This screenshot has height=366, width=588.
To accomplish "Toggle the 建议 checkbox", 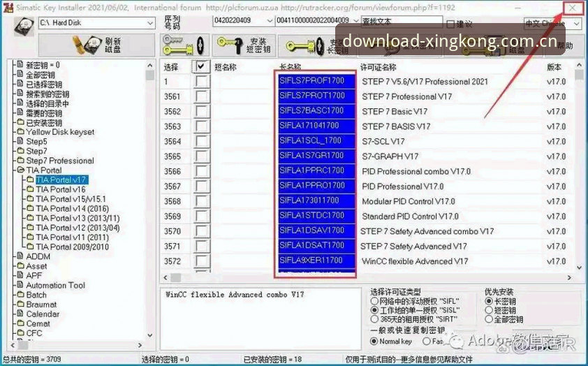I will tap(450, 24).
